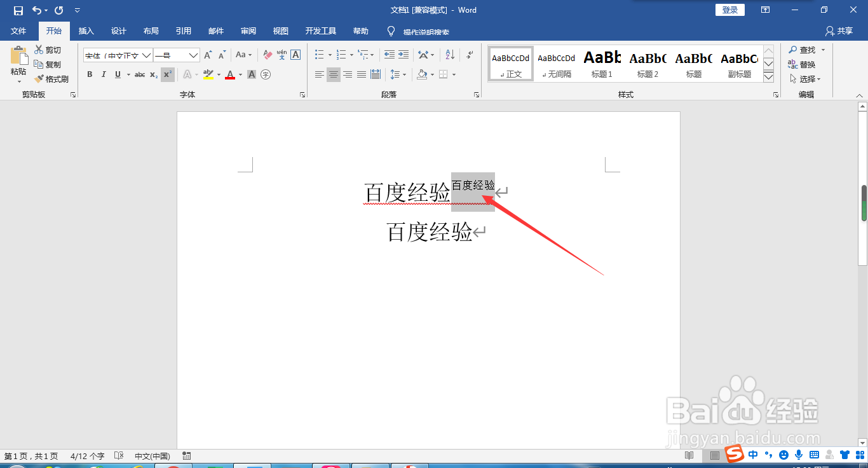This screenshot has height=468, width=868.
Task: Click the Find (查找) magnifier button
Action: coord(802,50)
